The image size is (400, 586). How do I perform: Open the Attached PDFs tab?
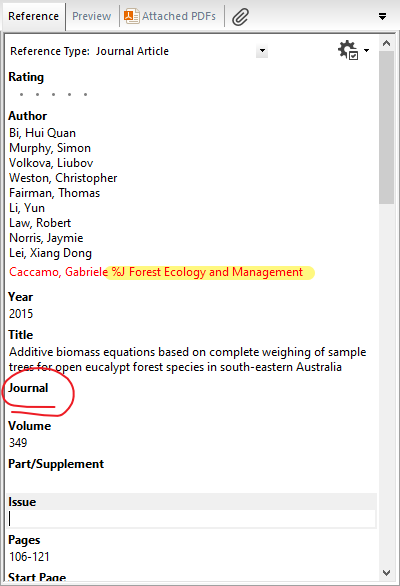tap(171, 16)
